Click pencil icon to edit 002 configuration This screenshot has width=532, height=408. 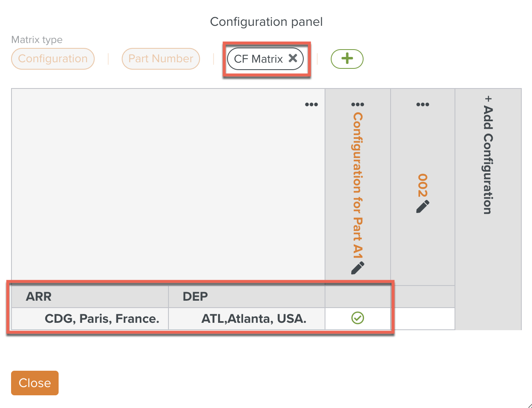[x=423, y=206]
